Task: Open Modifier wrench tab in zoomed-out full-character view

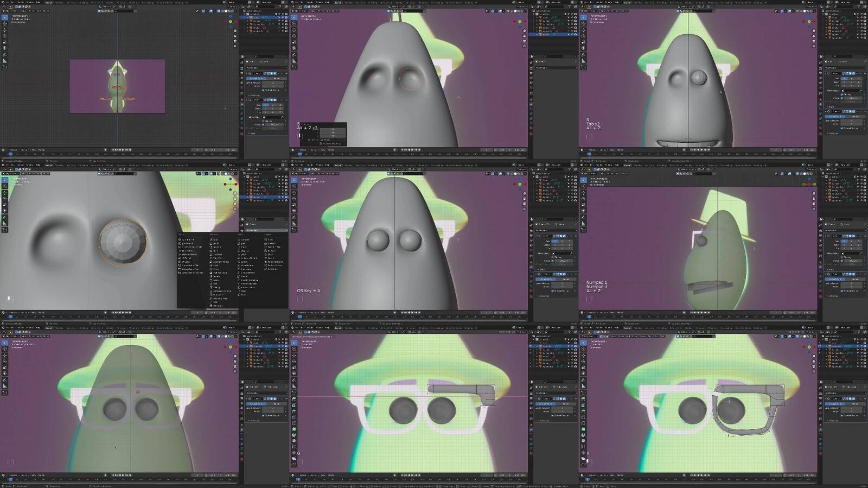Action: point(241,104)
